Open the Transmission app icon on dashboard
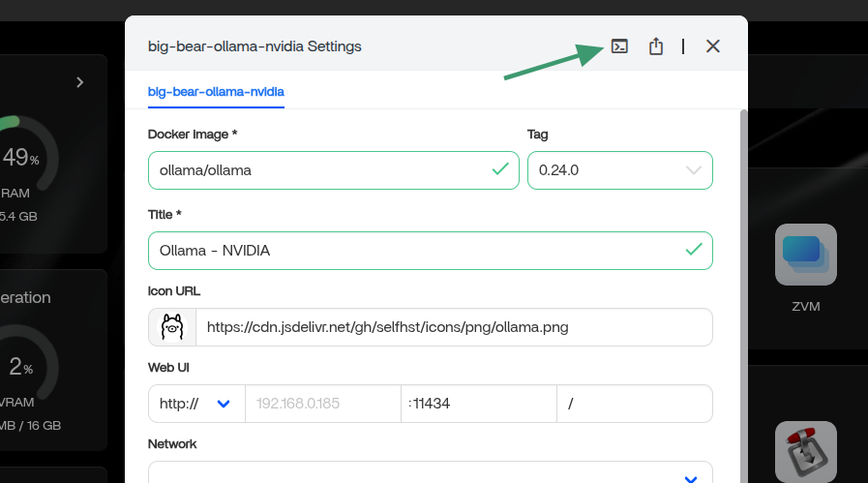The width and height of the screenshot is (868, 483). coord(806,452)
